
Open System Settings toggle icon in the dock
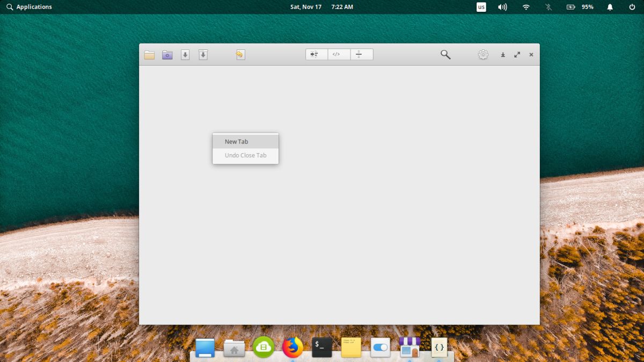[380, 347]
